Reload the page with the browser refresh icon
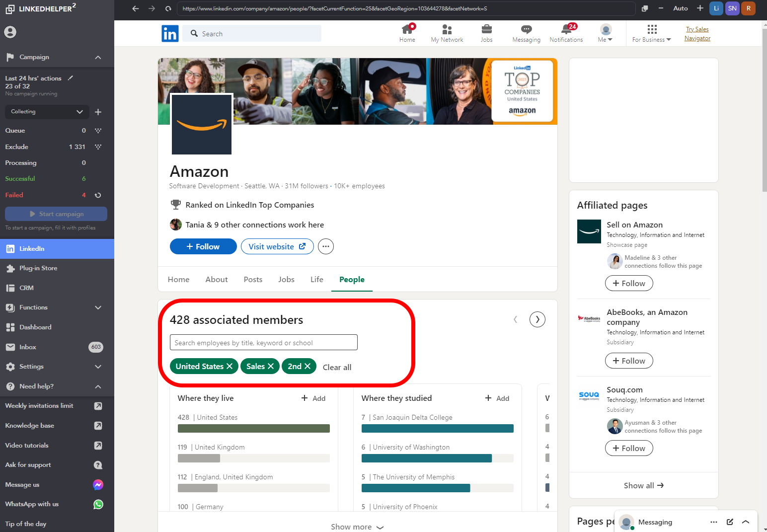 (168, 8)
